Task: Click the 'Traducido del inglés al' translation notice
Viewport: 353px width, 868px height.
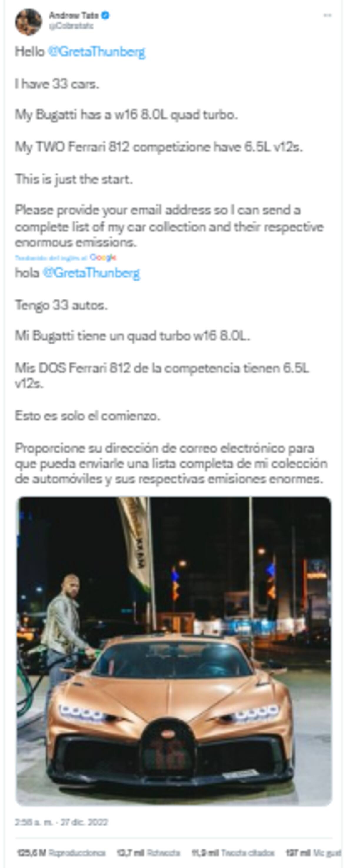Action: point(51,258)
